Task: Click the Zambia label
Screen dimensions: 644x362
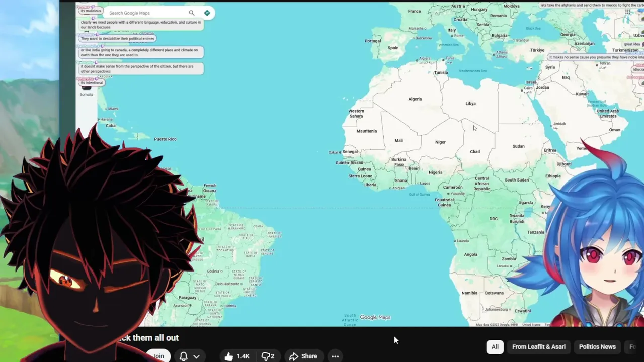Action: pos(509,259)
